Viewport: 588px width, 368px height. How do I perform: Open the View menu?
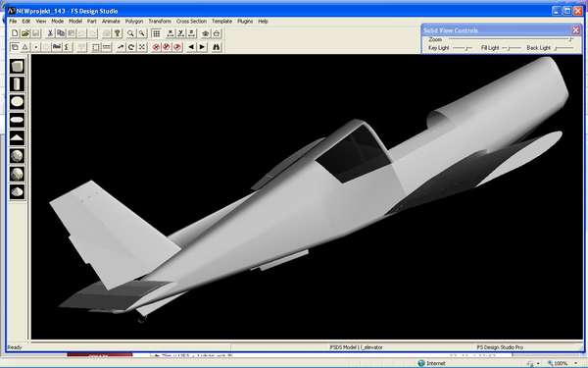[x=41, y=22]
